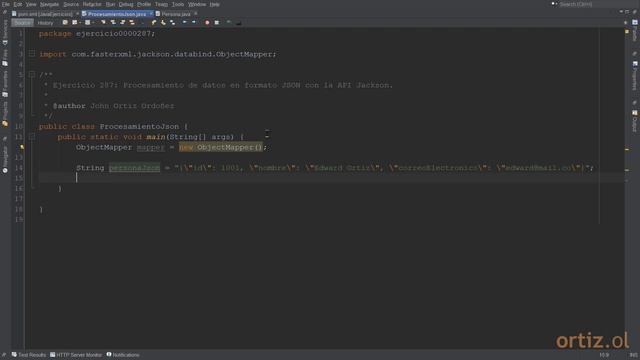The height and width of the screenshot is (360, 640).
Task: Comment selected lines toolbar icon
Action: click(229, 22)
